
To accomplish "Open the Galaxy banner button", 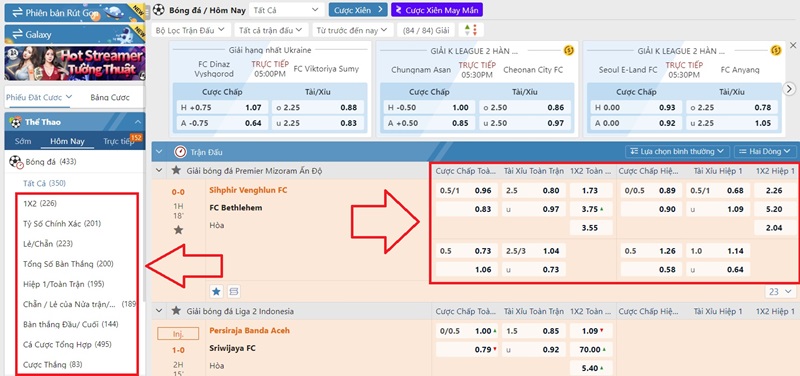I will [x=74, y=34].
